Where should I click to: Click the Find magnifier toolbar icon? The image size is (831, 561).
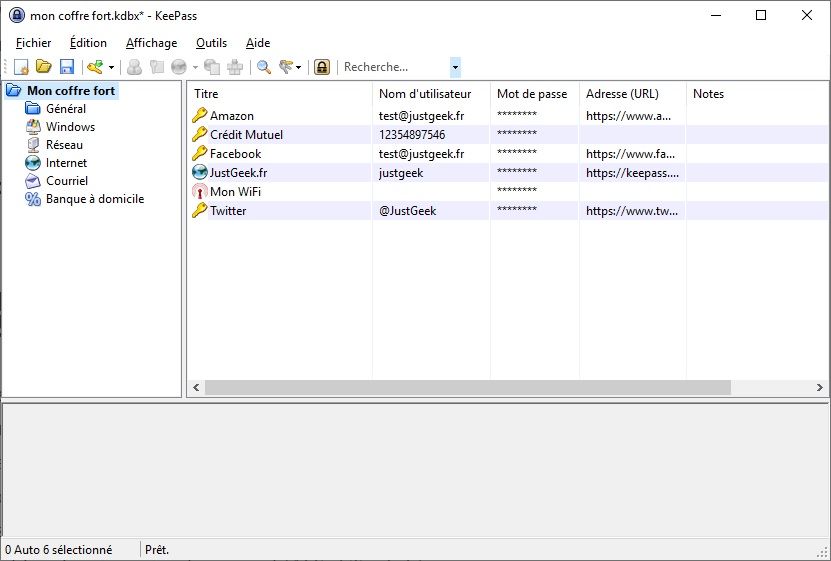(264, 67)
